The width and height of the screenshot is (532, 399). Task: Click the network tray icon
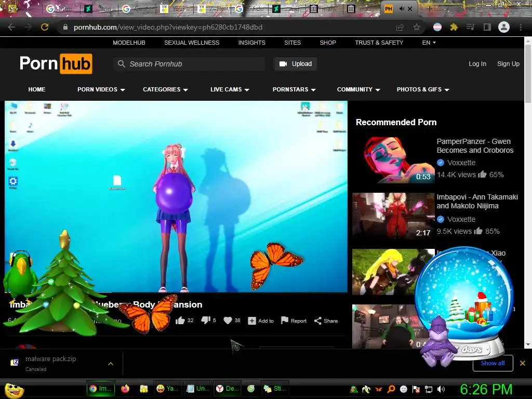(429, 389)
